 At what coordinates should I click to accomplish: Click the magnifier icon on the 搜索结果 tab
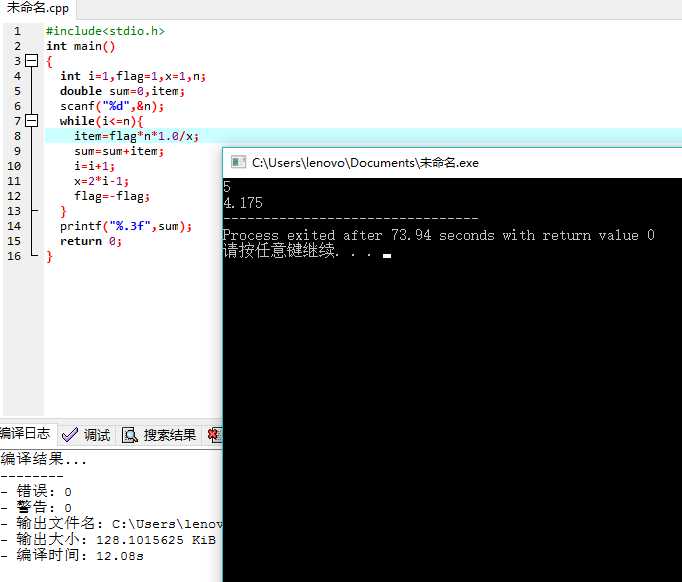click(130, 435)
